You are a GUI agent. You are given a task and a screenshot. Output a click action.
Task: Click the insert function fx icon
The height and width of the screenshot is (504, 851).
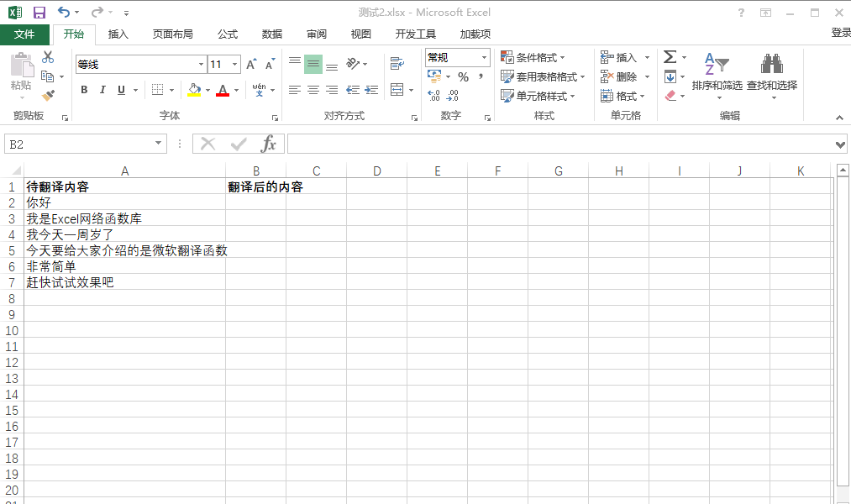[x=268, y=144]
